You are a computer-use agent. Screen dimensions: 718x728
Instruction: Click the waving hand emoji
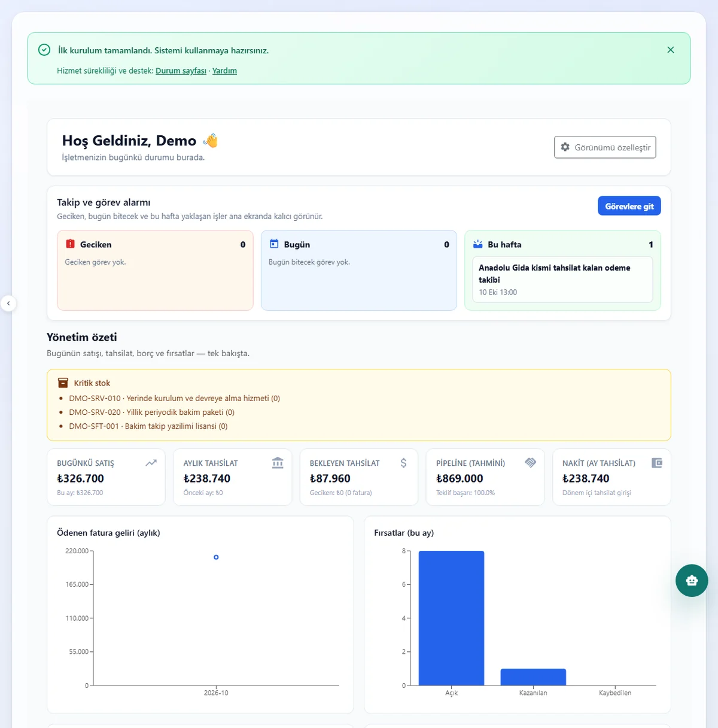click(211, 141)
